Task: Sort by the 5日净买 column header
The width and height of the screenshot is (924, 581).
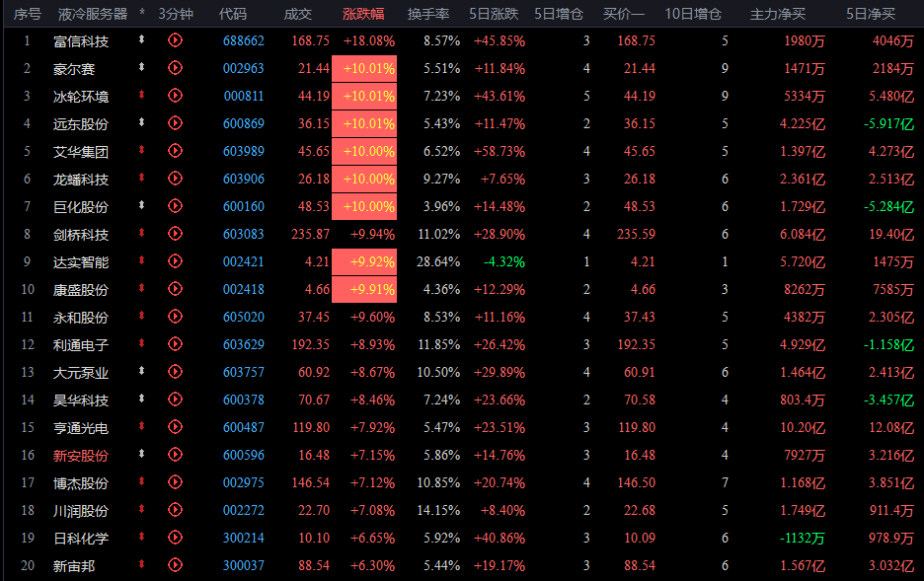Action: tap(871, 14)
